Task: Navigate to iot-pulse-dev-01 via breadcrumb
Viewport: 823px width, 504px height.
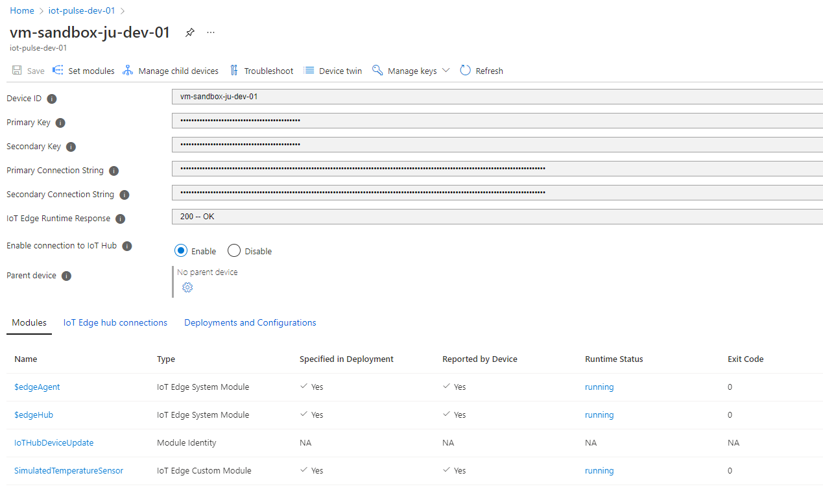Action: (81, 10)
